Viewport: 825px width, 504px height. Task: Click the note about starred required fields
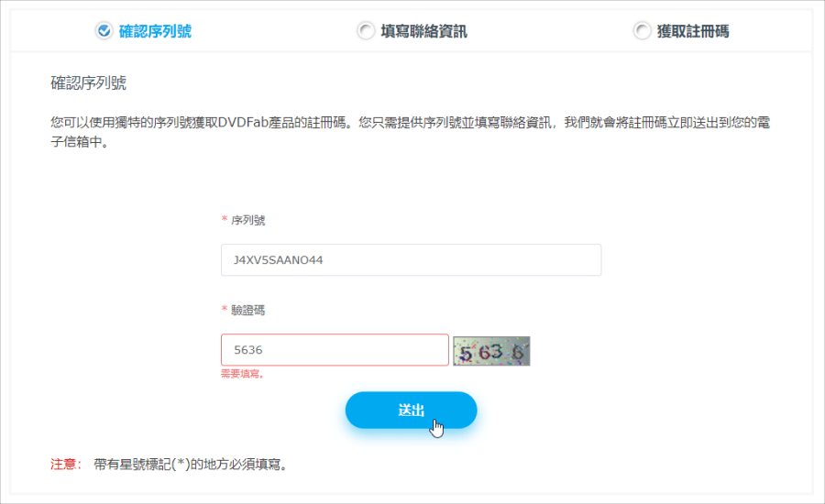[191, 464]
